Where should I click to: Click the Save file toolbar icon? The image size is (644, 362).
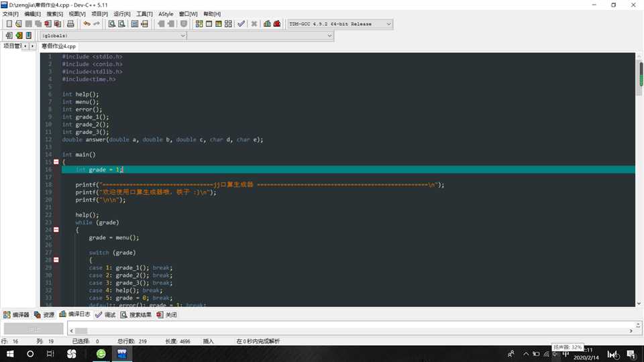pos(28,24)
